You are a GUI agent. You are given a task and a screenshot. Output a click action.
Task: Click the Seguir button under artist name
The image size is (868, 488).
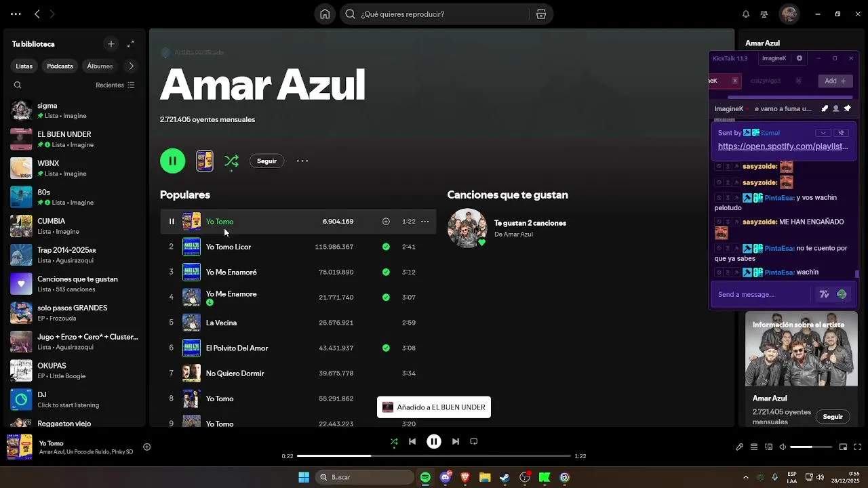(x=267, y=161)
